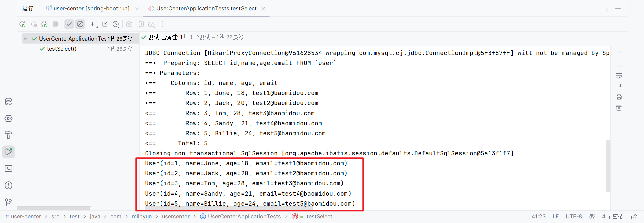Open the test sort options dropdown
The height and width of the screenshot is (223, 644).
[94, 24]
